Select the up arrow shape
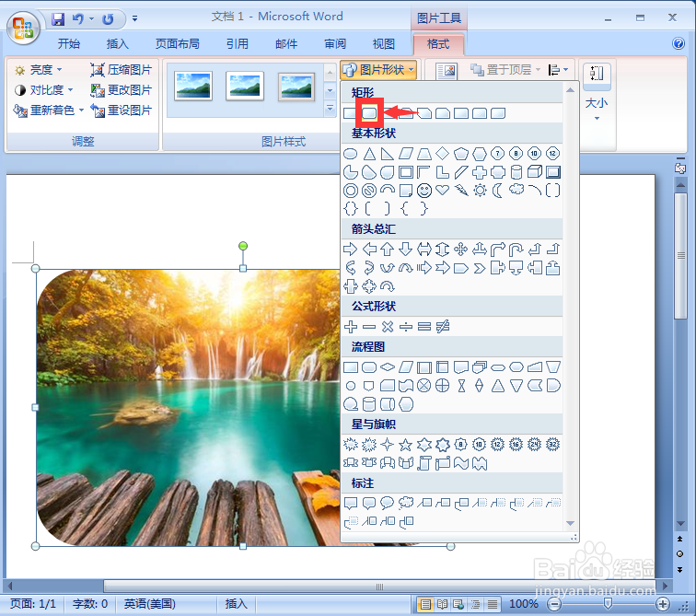The width and height of the screenshot is (696, 616). coord(387,250)
